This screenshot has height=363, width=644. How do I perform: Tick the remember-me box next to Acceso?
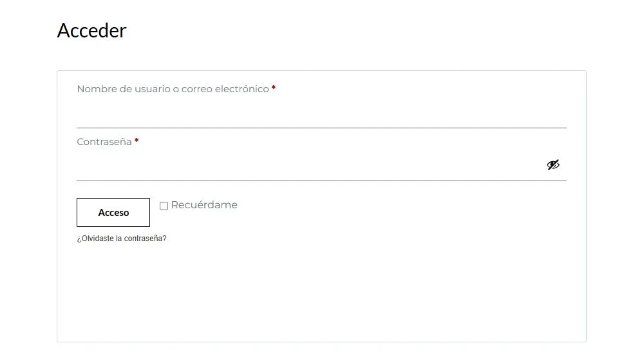[164, 206]
